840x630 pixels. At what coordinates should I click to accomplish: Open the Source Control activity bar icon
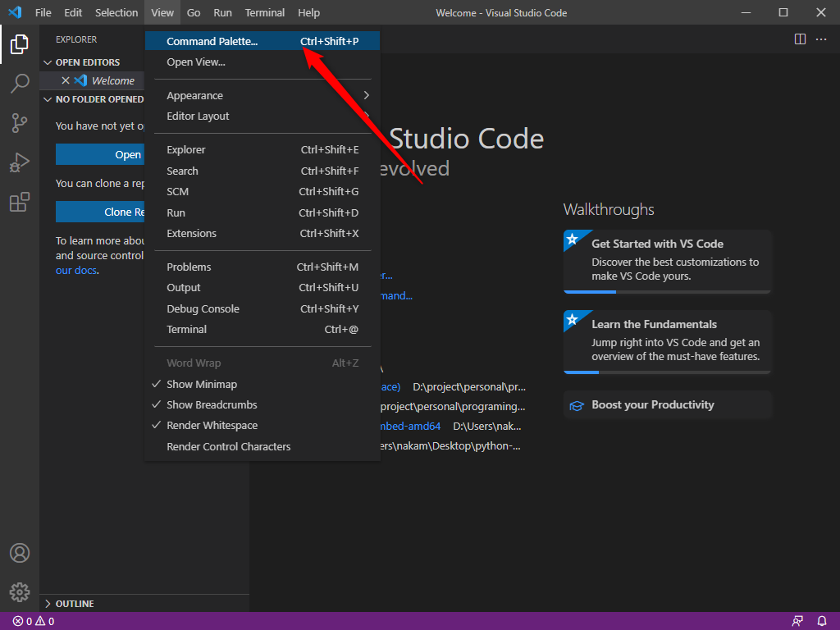click(20, 123)
